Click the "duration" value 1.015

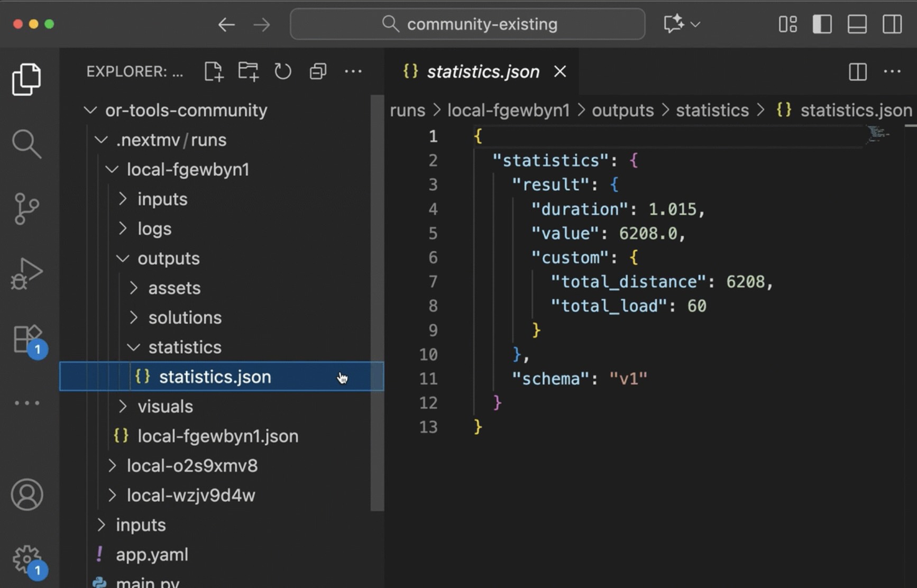pyautogui.click(x=672, y=209)
